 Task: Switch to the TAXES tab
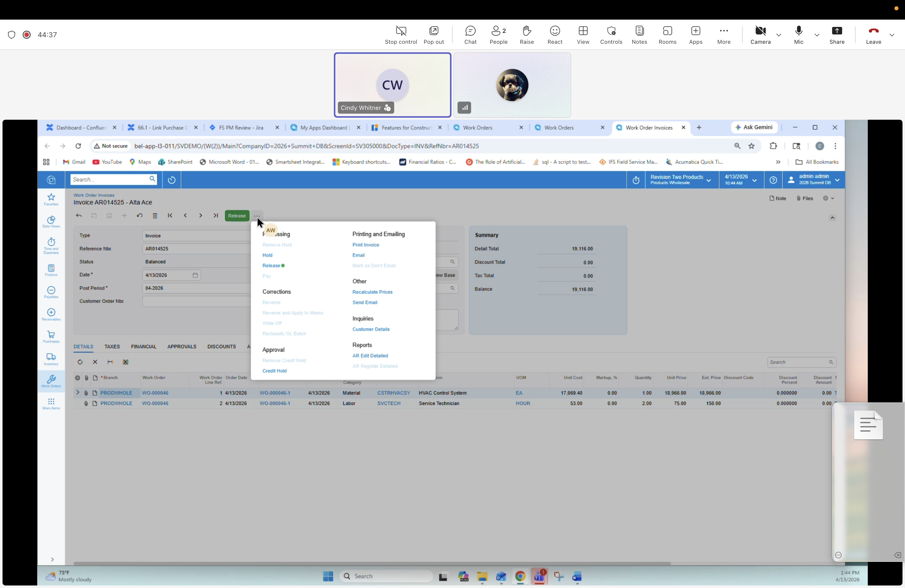tap(112, 347)
